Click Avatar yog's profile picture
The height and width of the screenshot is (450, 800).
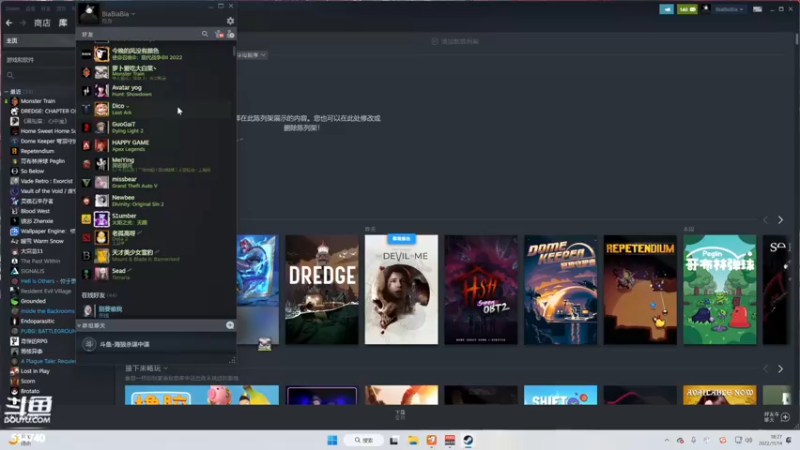tap(102, 90)
